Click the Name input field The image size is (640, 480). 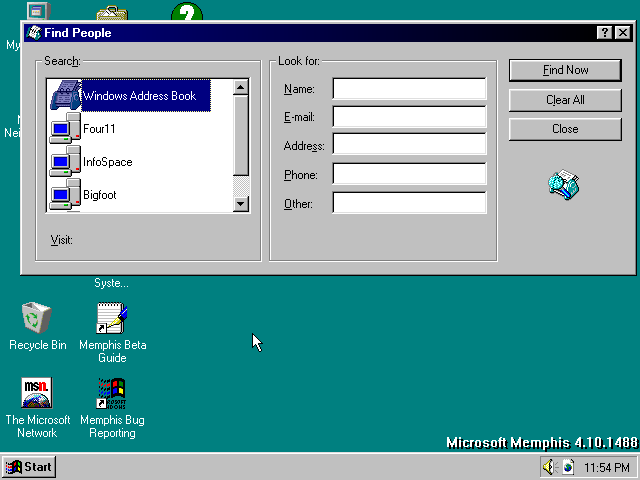409,89
